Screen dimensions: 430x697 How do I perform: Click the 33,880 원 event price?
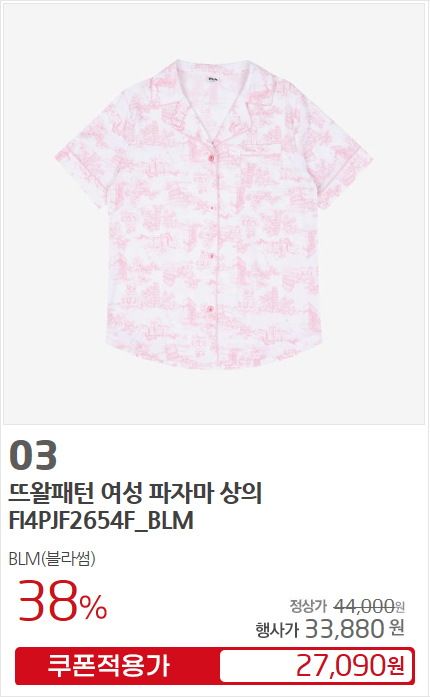tap(355, 629)
